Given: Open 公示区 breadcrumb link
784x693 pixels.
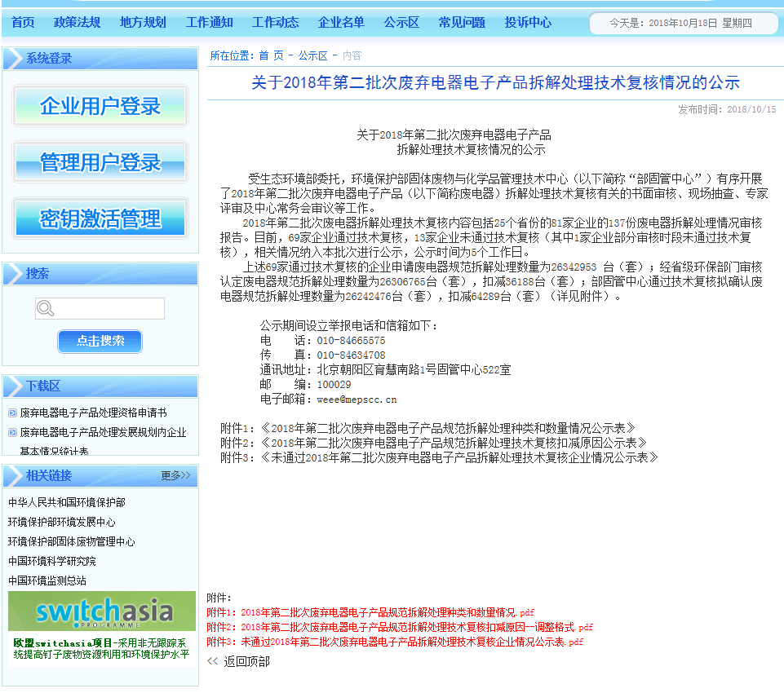Looking at the screenshot, I should click(x=312, y=55).
